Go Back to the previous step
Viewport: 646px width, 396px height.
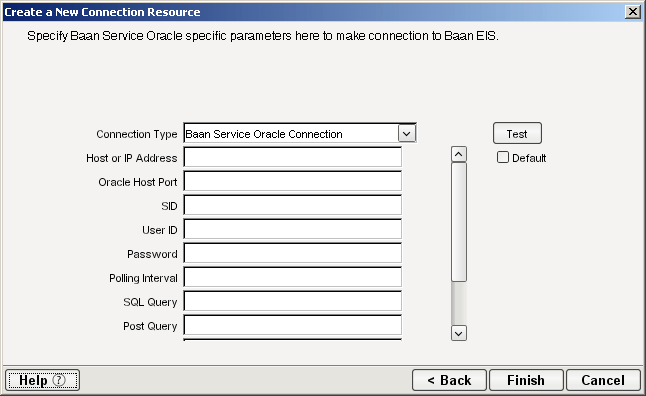click(x=449, y=380)
